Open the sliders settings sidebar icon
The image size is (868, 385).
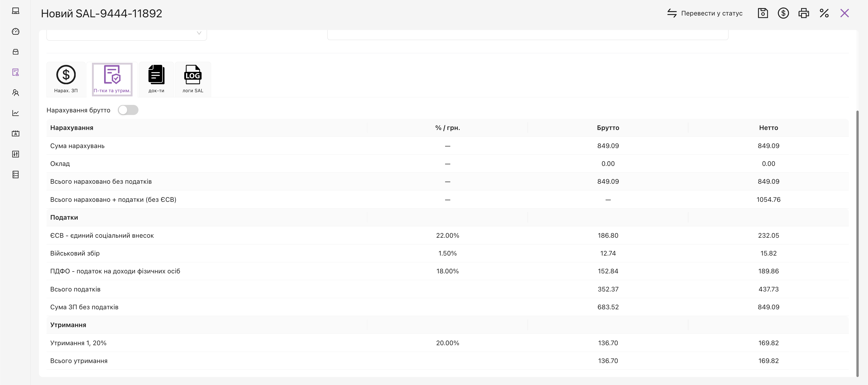pyautogui.click(x=16, y=154)
